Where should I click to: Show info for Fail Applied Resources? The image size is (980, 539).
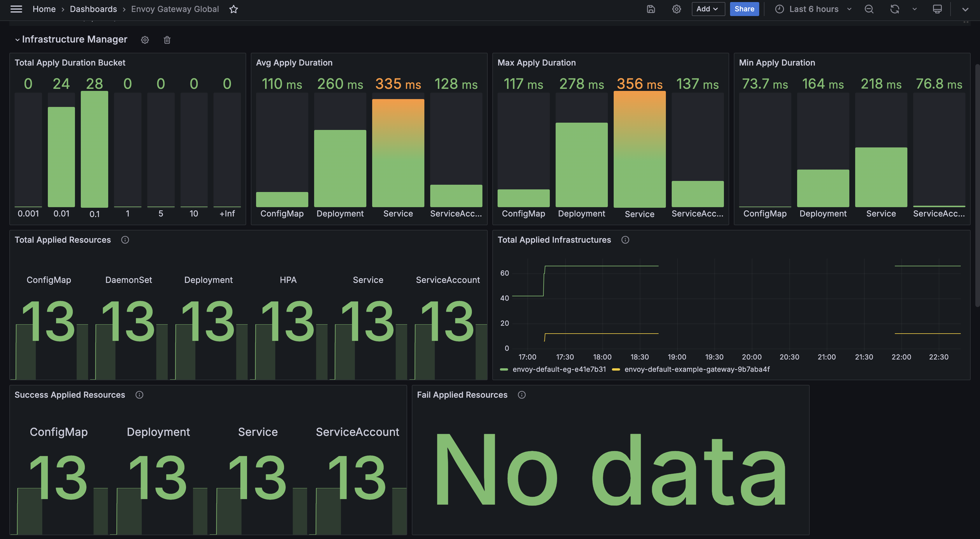point(521,395)
